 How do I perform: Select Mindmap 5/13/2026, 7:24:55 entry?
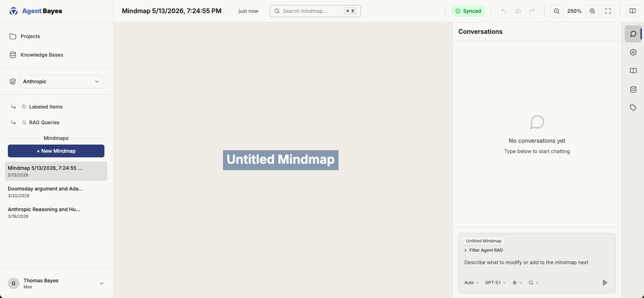56,171
